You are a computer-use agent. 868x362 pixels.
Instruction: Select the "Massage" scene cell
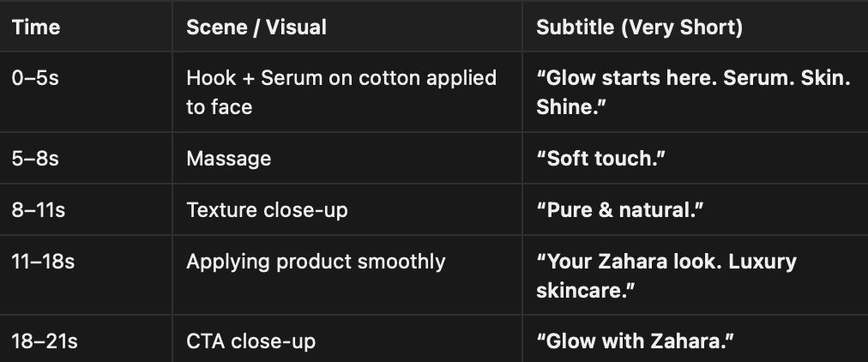228,159
